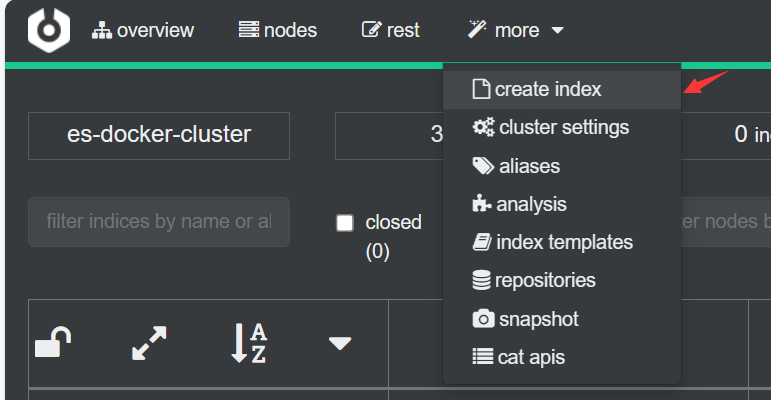Select create index from menu

click(548, 89)
